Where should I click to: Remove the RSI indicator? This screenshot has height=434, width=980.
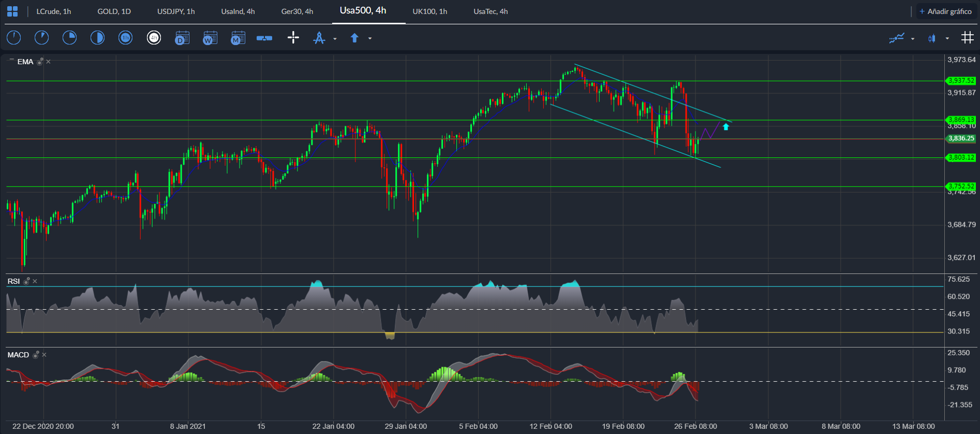click(35, 281)
